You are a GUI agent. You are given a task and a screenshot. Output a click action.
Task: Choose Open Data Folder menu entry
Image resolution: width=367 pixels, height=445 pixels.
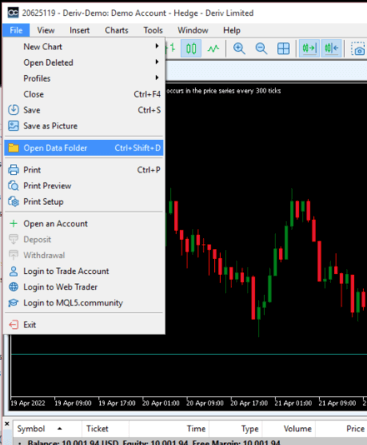pyautogui.click(x=84, y=148)
